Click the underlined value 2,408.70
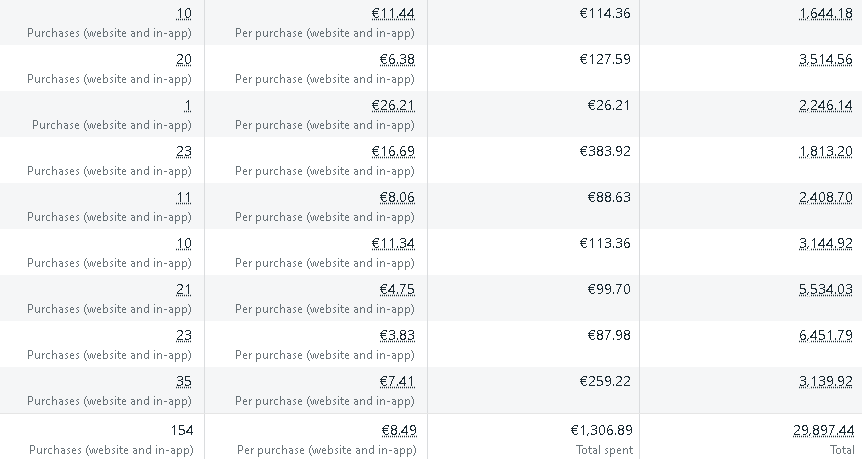The height and width of the screenshot is (459, 862). 826,197
